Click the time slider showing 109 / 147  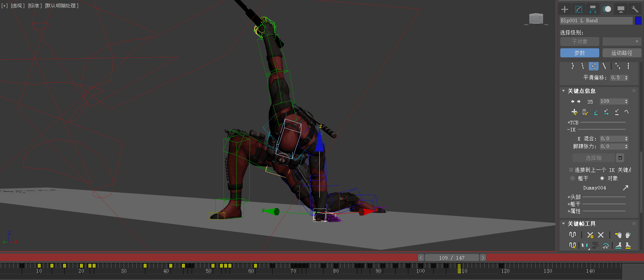(x=452, y=258)
